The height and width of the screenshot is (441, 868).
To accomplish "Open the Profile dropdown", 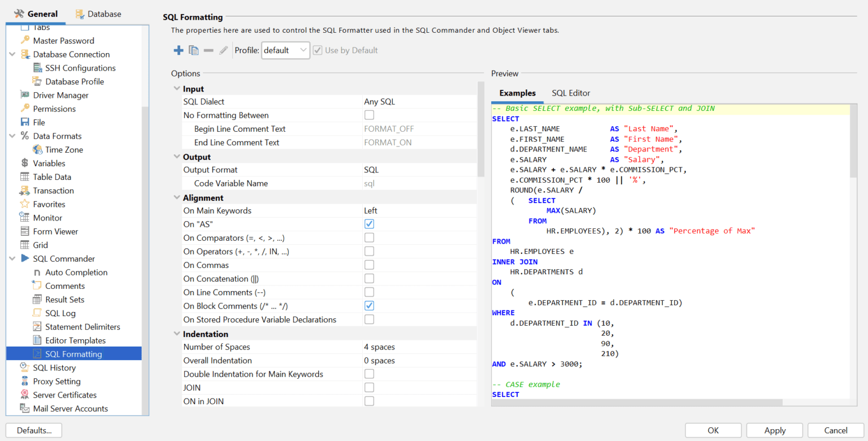I will coord(303,50).
